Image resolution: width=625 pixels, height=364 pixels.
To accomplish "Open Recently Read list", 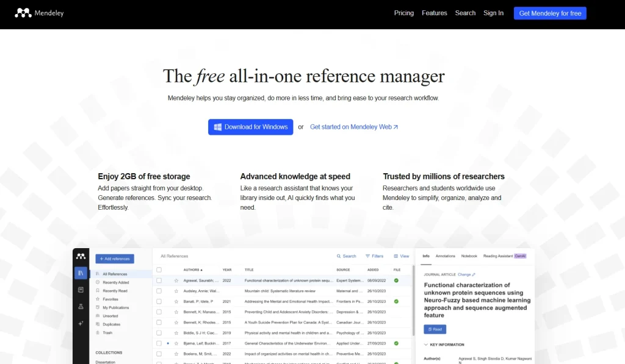I will (115, 291).
